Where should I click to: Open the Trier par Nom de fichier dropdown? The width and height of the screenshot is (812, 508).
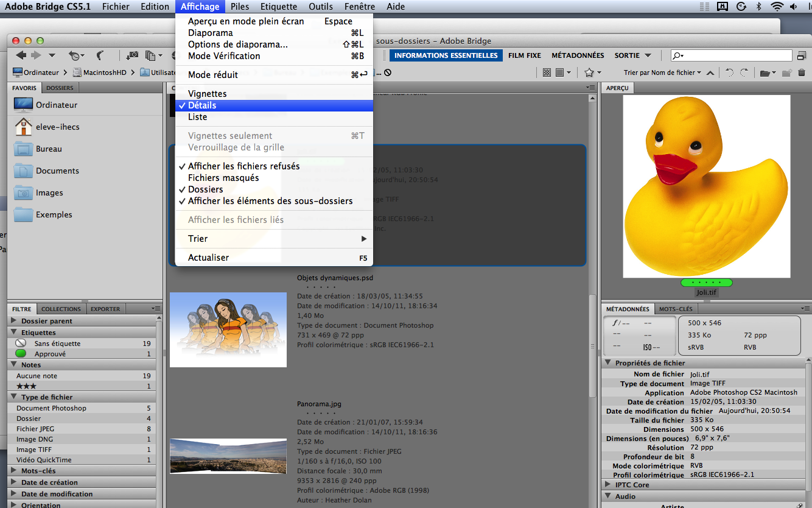click(x=662, y=72)
